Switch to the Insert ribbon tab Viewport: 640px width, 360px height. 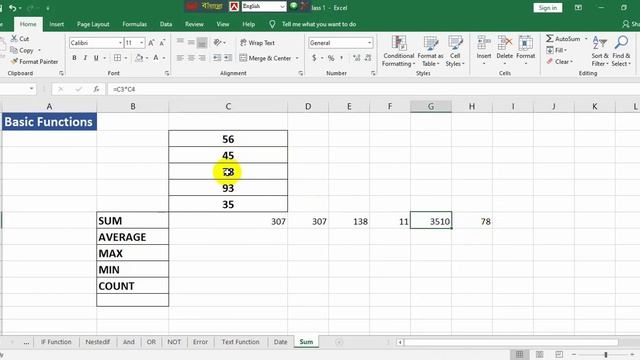[56, 24]
